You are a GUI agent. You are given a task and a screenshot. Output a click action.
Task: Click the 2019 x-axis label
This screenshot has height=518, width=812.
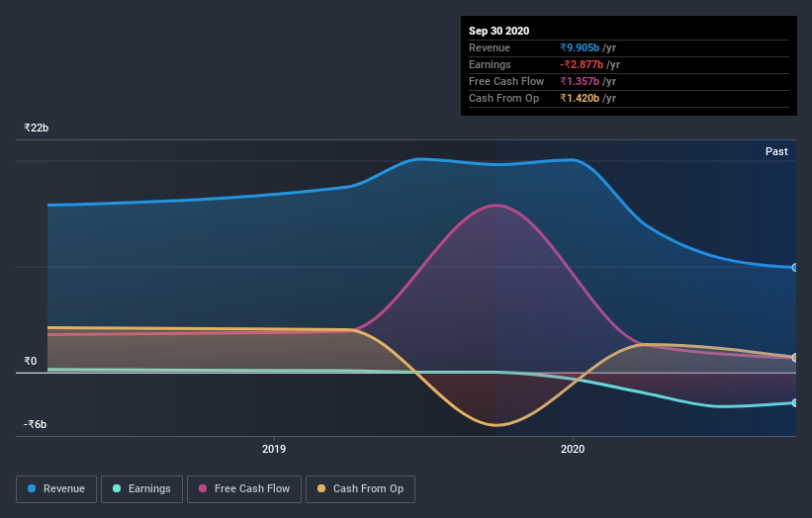[x=274, y=449]
